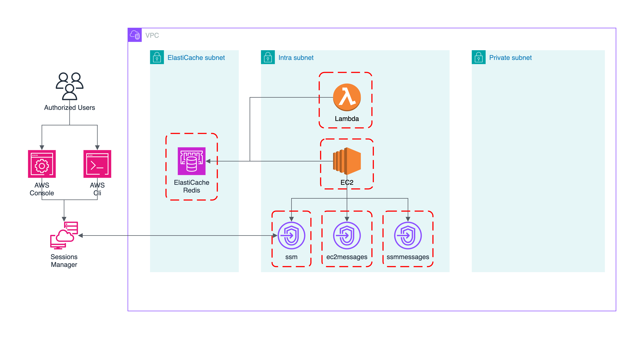Click the Intra subnet lock icon
The width and height of the screenshot is (644, 339).
click(x=268, y=57)
